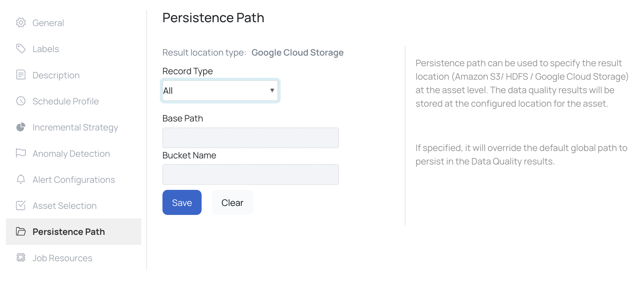
Task: Open Alert Configurations section
Action: [74, 180]
